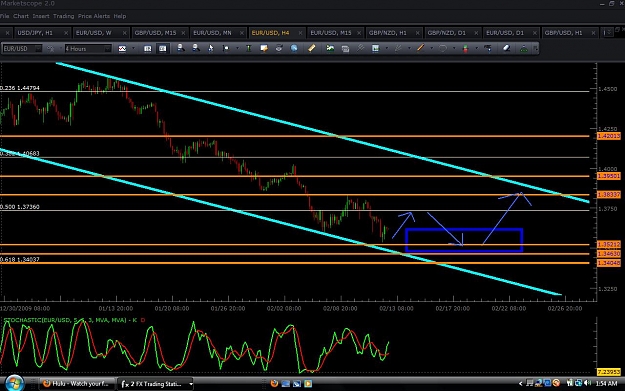Open FX Trading Station taskbar button
Screen dimensions: 625x391
point(155,384)
